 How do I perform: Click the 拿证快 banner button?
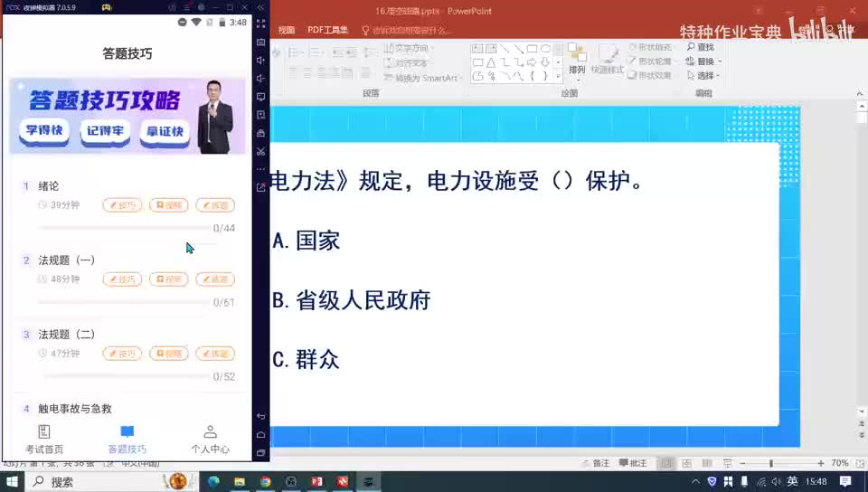pyautogui.click(x=165, y=132)
